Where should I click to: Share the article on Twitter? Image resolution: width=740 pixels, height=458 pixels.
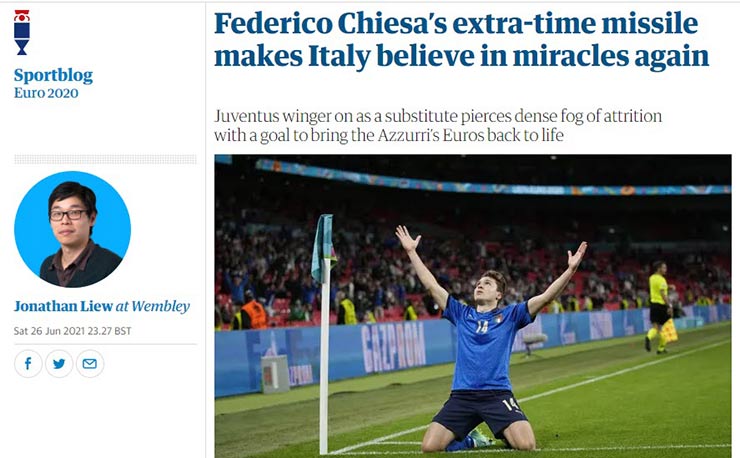(x=59, y=363)
